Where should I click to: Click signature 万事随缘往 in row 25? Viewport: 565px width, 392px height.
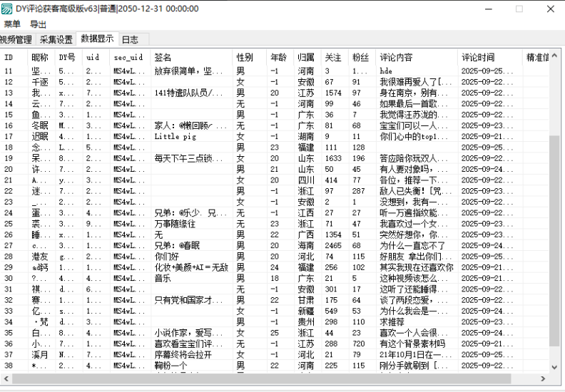pos(175,224)
